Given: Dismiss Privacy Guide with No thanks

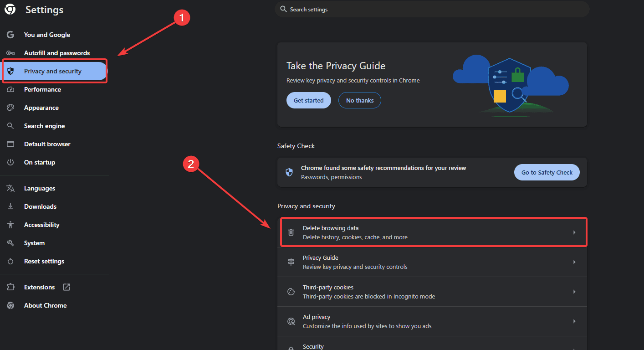Looking at the screenshot, I should [360, 100].
